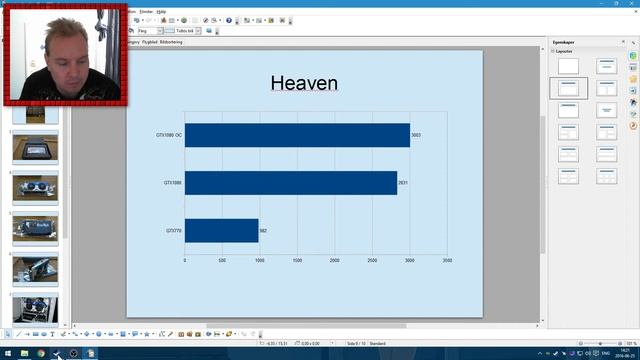Click the Rotate tool icon
Viewport: 640px width, 360px height.
click(209, 334)
